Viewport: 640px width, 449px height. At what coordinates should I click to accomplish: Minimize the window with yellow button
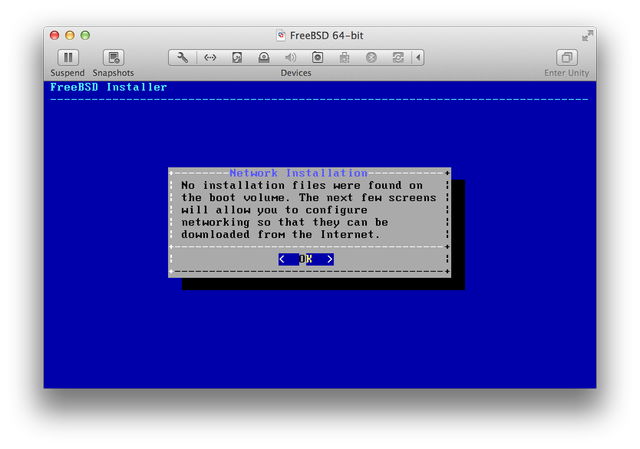70,36
